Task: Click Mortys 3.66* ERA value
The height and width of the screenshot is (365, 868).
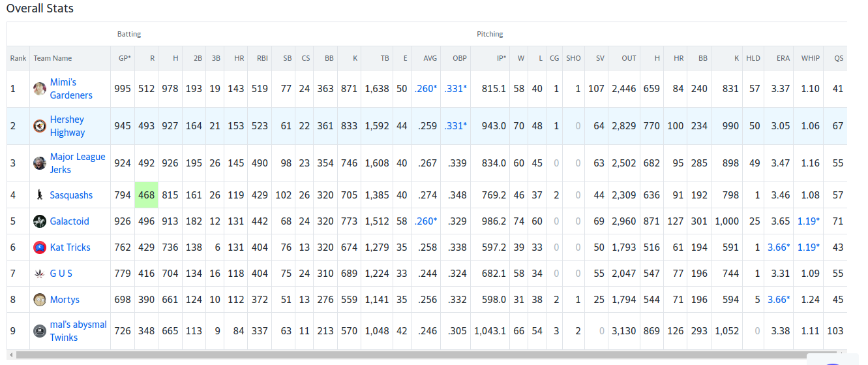Action: [x=779, y=300]
